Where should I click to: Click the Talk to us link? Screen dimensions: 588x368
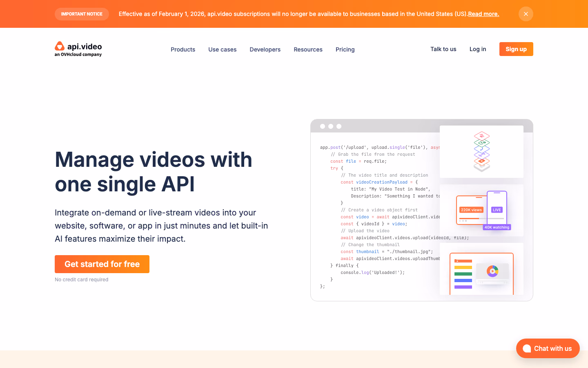coord(443,49)
